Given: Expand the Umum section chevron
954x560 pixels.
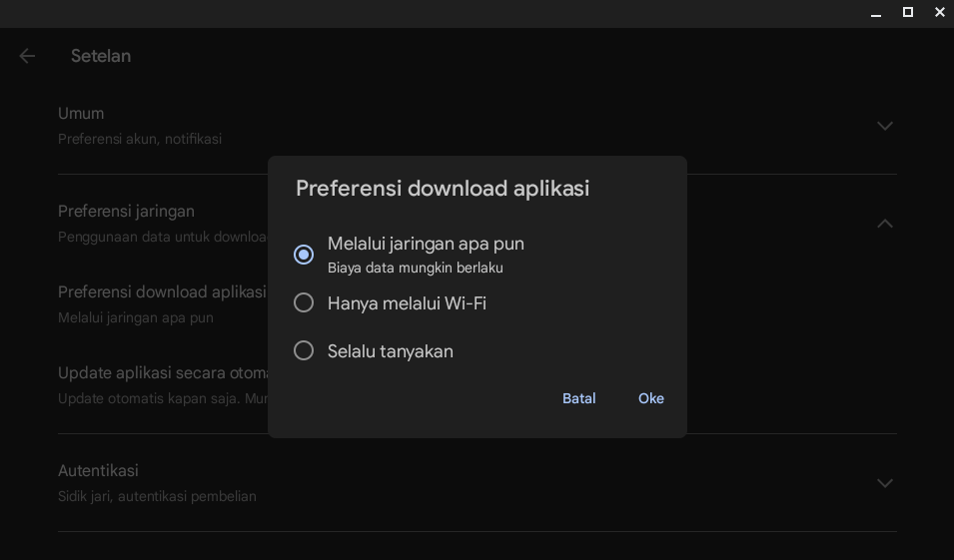Looking at the screenshot, I should tap(884, 126).
